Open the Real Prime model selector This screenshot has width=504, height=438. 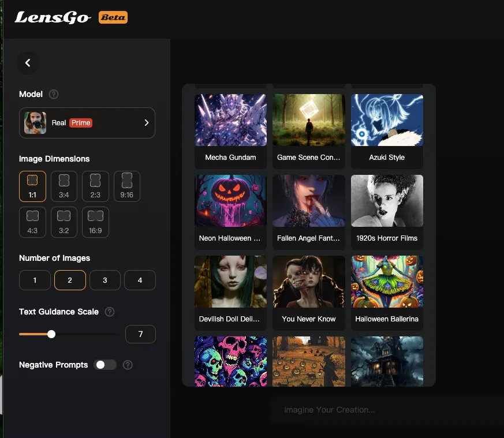[87, 123]
